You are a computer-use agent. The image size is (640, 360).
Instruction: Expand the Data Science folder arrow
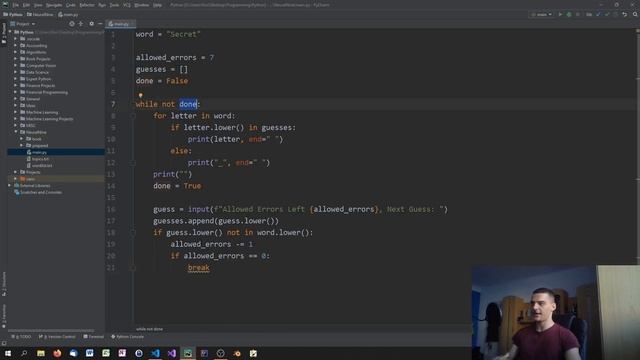click(16, 72)
